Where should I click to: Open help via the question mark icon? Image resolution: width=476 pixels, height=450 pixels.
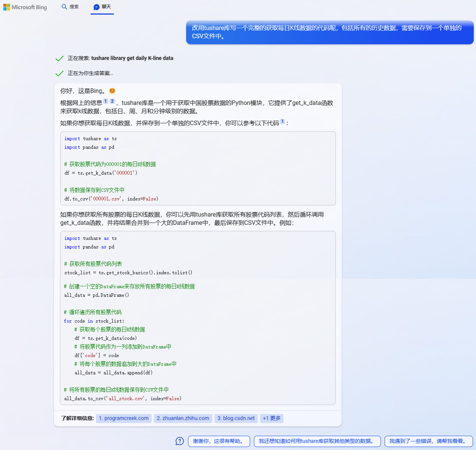pos(179,441)
